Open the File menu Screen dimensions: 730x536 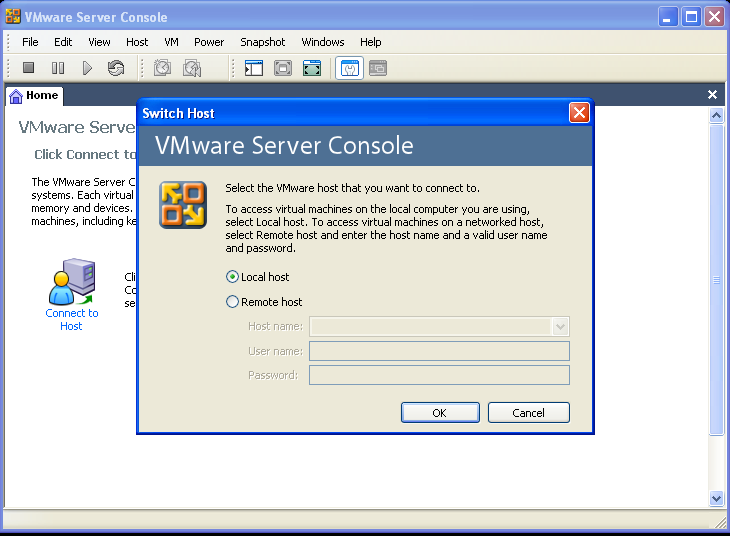pos(30,42)
